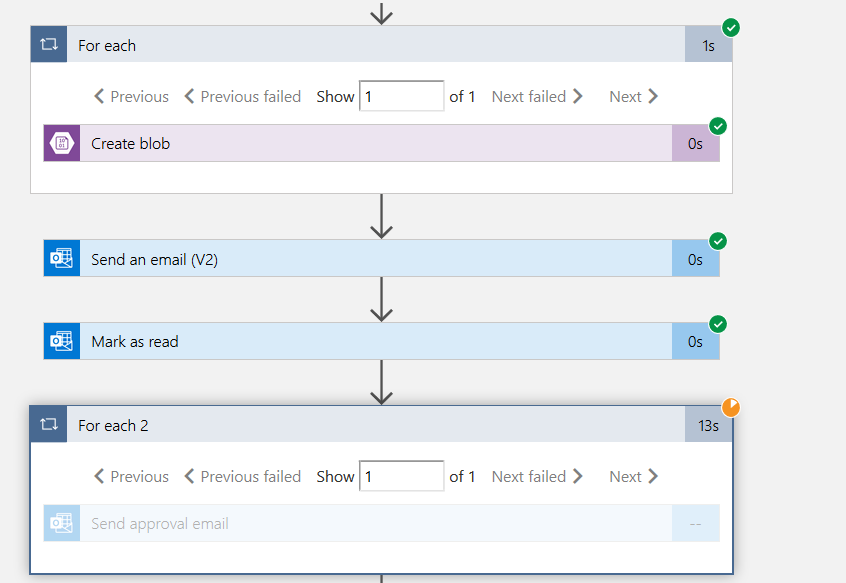This screenshot has width=846, height=583.
Task: Click Previous failed in For each 2
Action: coord(242,476)
